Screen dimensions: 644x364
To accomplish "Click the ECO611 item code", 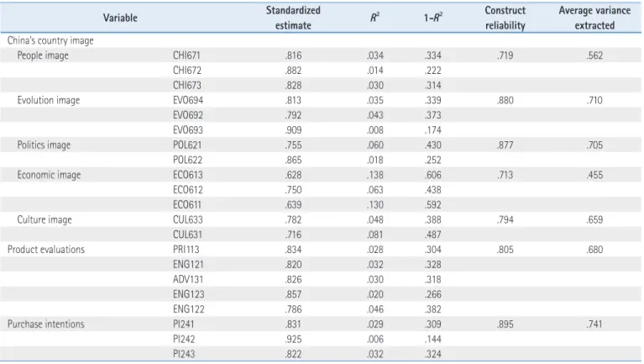I will point(187,205).
